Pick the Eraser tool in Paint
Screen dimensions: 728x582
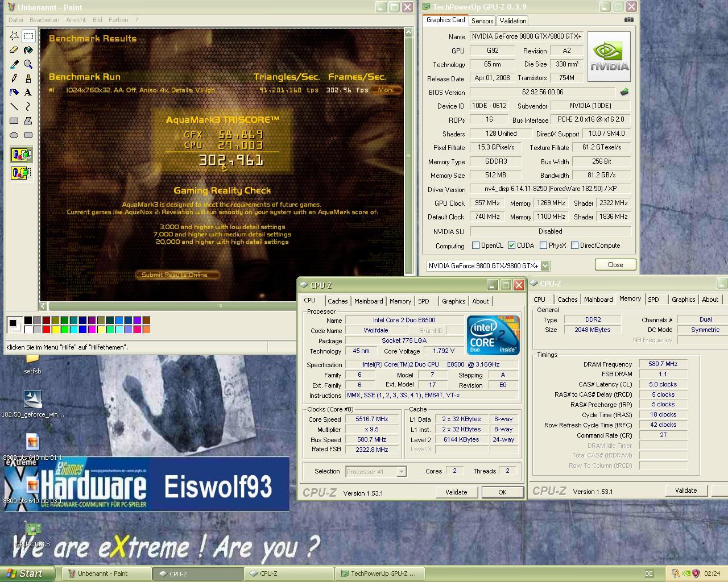coord(14,50)
